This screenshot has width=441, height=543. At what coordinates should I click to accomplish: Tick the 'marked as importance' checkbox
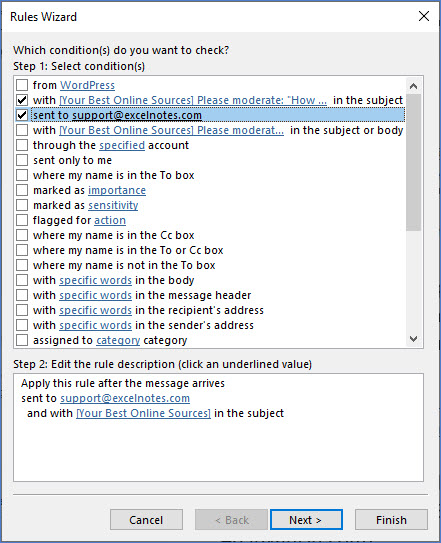tap(22, 190)
